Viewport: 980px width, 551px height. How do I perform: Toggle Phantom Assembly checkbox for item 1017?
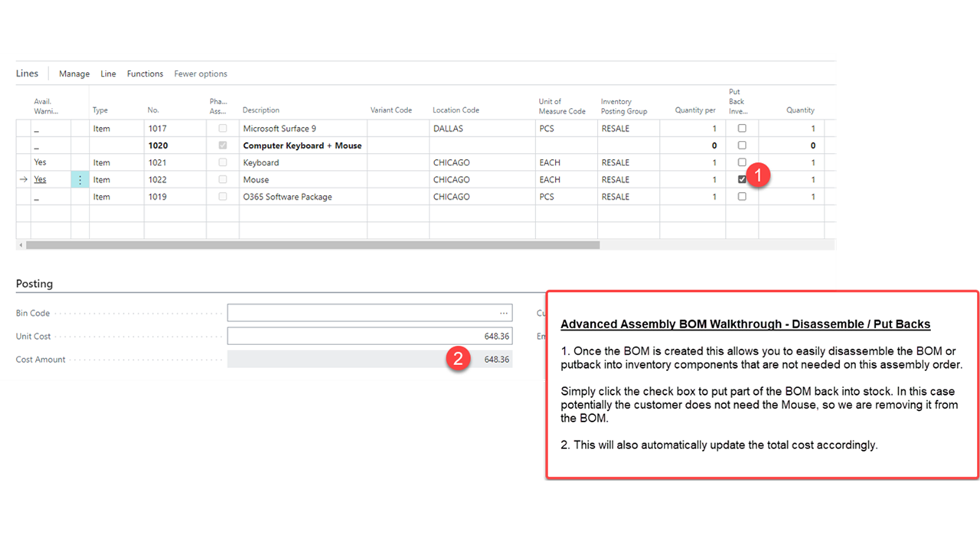(223, 129)
